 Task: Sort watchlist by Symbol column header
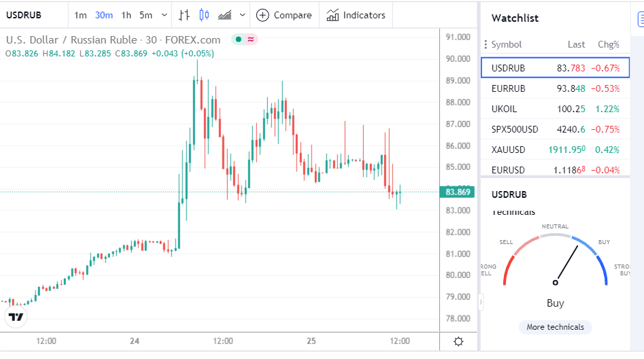pyautogui.click(x=507, y=44)
